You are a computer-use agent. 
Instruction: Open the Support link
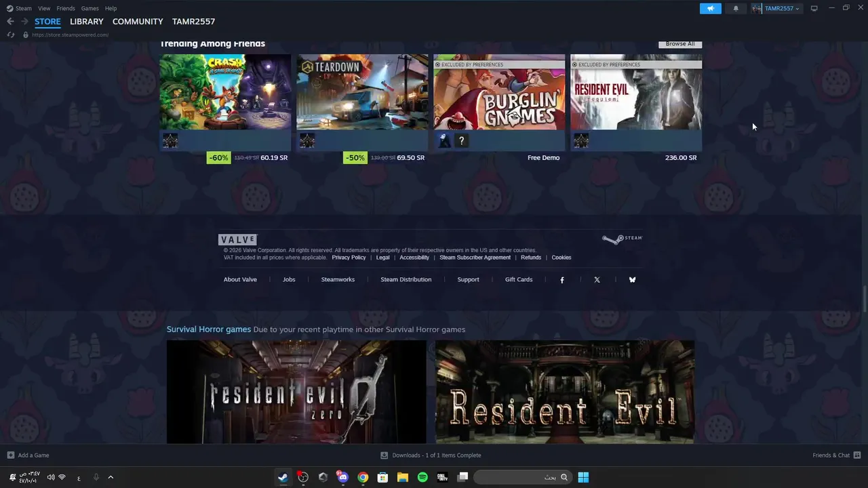pos(468,280)
